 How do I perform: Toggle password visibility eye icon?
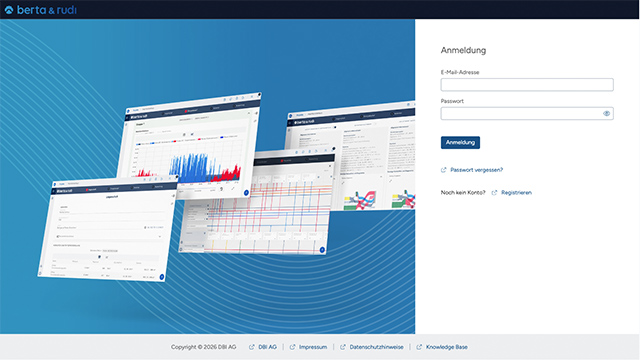tap(606, 113)
